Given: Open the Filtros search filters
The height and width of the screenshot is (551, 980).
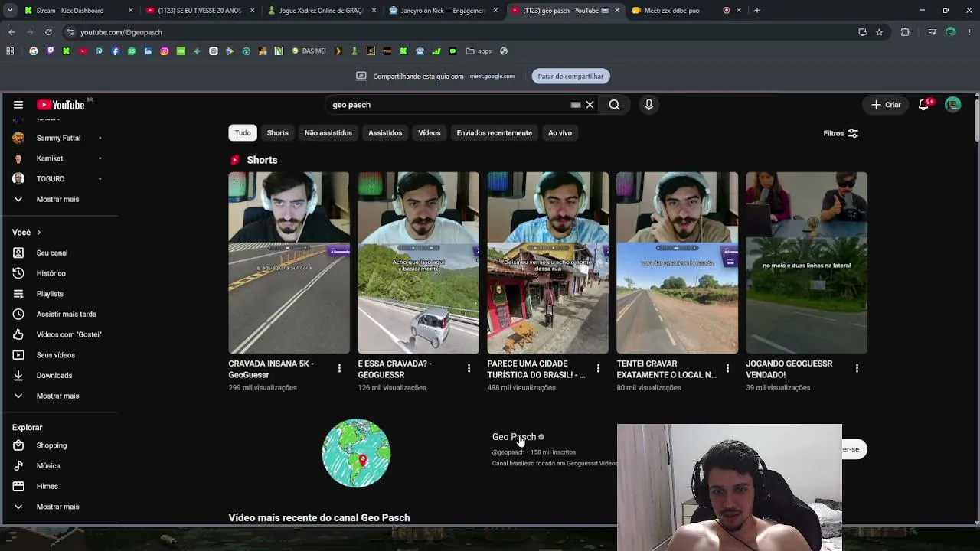Looking at the screenshot, I should coord(841,133).
